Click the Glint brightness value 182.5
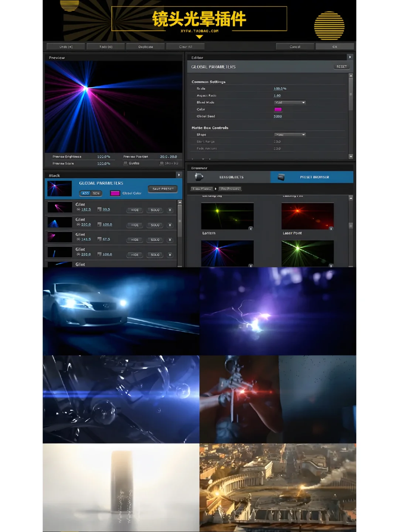The height and width of the screenshot is (532, 399). (86, 209)
